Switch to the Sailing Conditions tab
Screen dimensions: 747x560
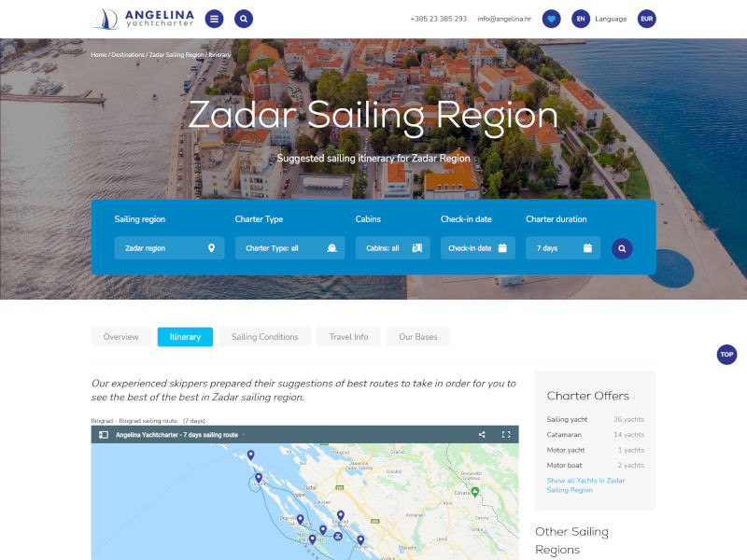265,337
